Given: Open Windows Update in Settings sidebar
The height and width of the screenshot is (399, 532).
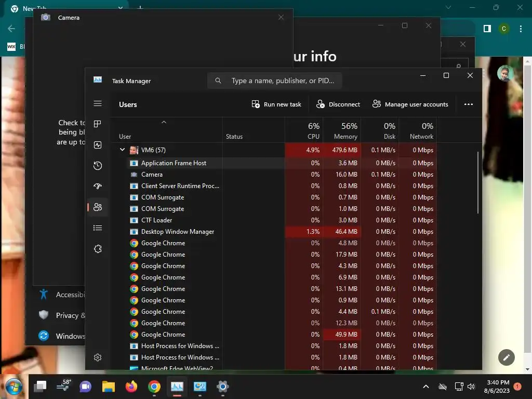Looking at the screenshot, I should (61, 336).
